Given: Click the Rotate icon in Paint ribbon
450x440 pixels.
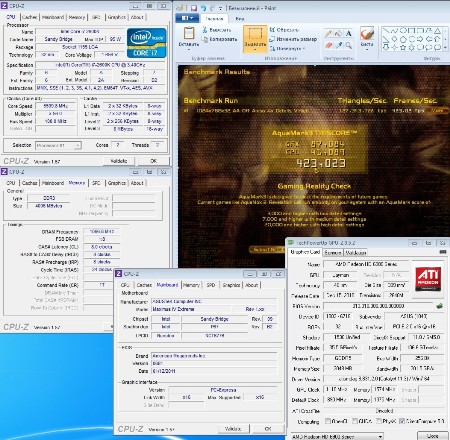Looking at the screenshot, I should coord(272,48).
